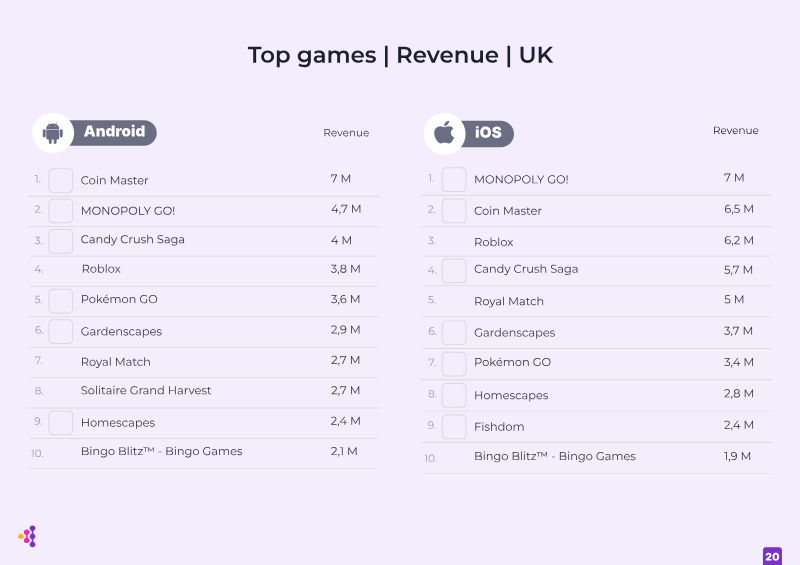Click the MONOPOLY GO! icon in iOS list
Screen dimensions: 800x565
(x=454, y=180)
